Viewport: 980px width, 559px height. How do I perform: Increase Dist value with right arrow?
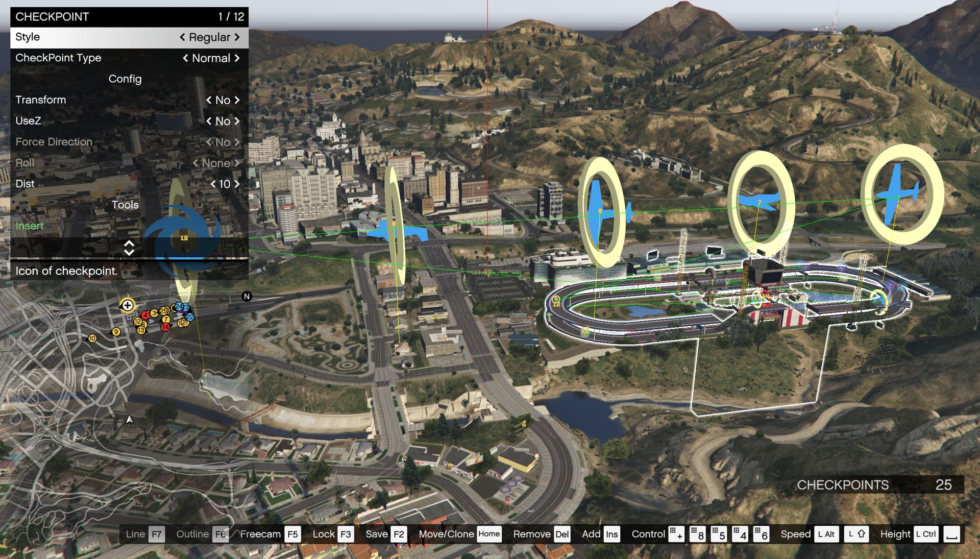237,184
